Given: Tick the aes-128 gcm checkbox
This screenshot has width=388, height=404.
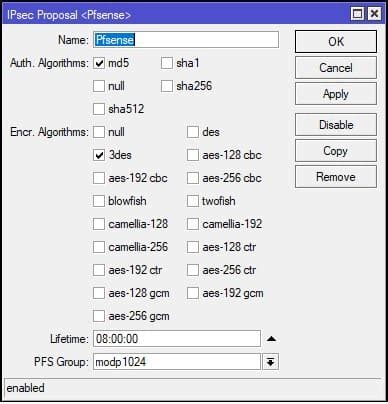Looking at the screenshot, I should (x=99, y=293).
